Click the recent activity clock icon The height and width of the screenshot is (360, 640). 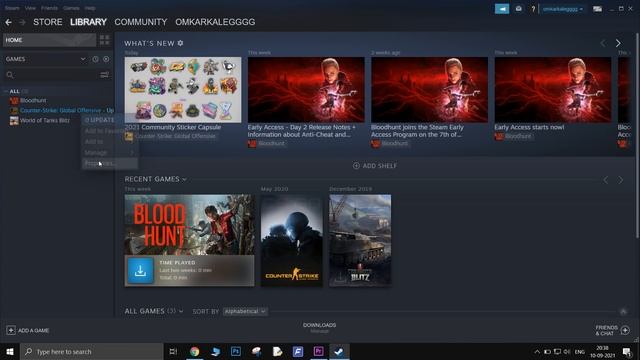point(95,59)
